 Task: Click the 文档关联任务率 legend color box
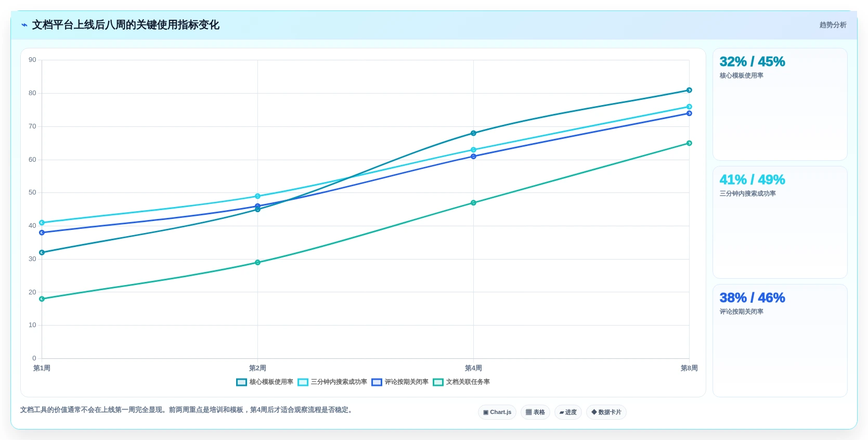coord(438,382)
